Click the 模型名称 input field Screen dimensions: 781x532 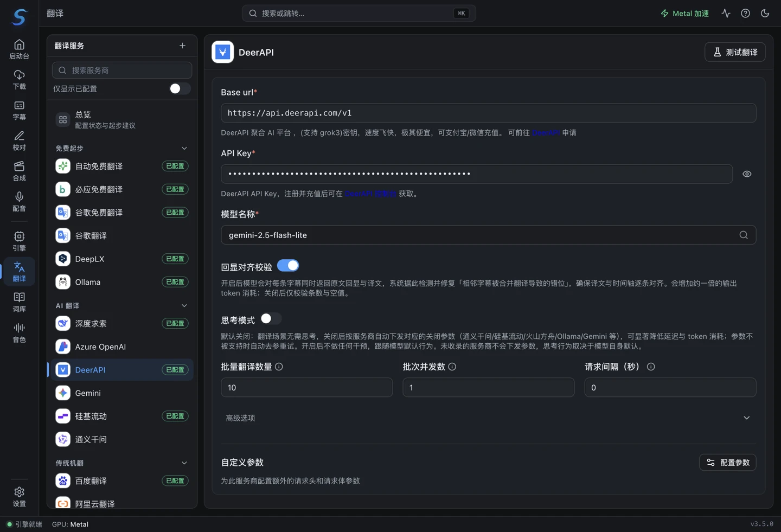click(488, 235)
